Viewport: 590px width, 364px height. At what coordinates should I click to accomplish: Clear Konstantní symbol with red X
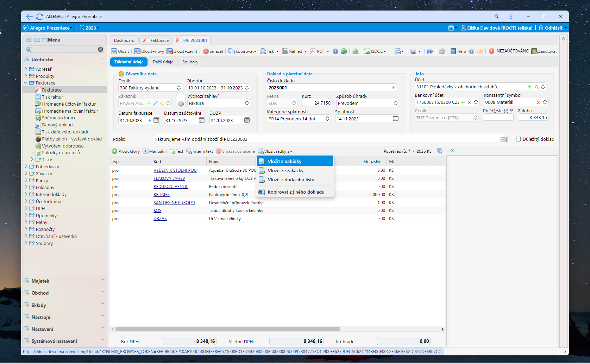[x=538, y=102]
